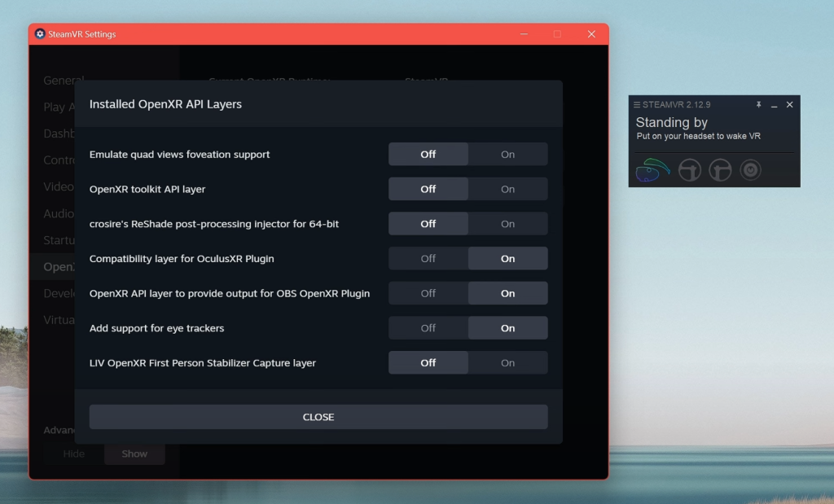Select On for eye trackers support
This screenshot has height=504, width=834.
[x=507, y=328]
